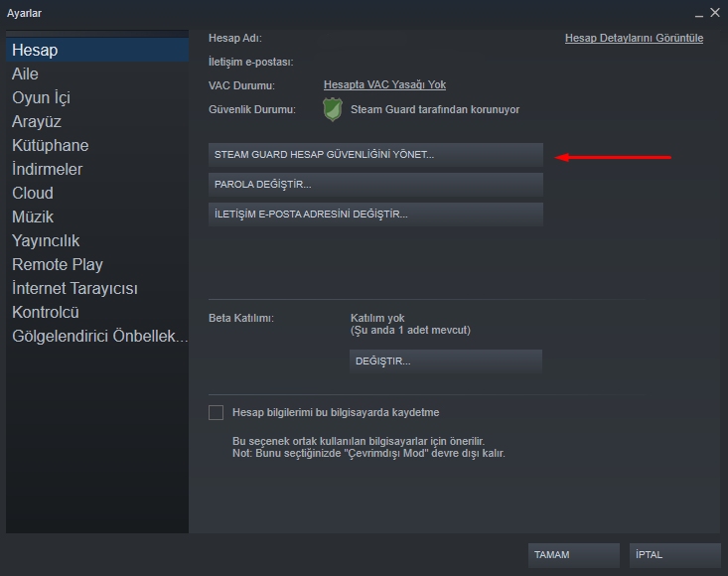
Task: Click İletişim E-posta Adresini Değiştir button
Action: (x=375, y=214)
